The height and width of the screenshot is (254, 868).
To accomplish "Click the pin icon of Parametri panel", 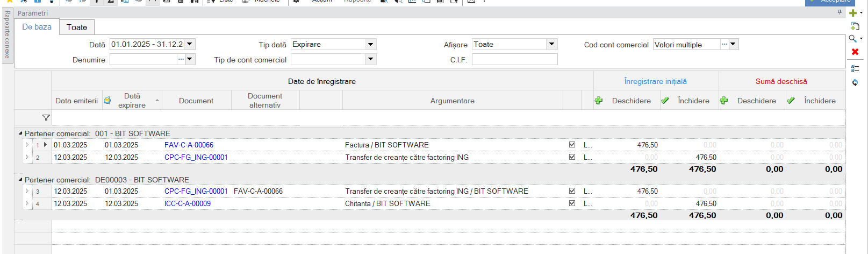I will click(x=840, y=12).
